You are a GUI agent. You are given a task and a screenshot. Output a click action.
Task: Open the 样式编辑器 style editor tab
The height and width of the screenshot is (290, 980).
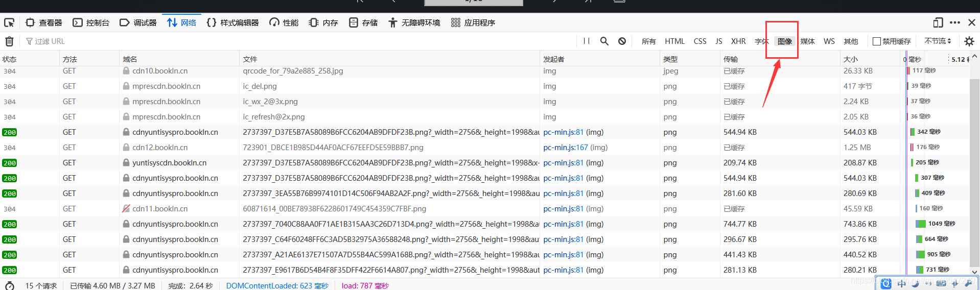pos(233,22)
